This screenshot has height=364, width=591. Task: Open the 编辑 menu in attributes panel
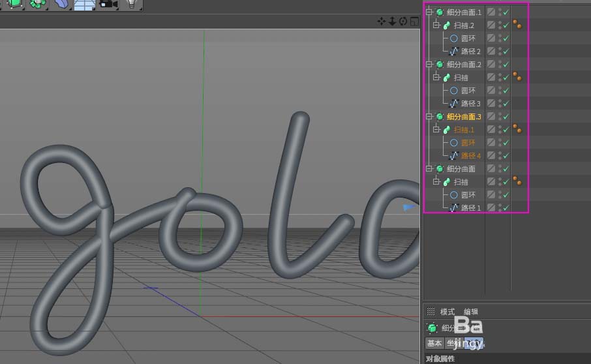click(470, 312)
